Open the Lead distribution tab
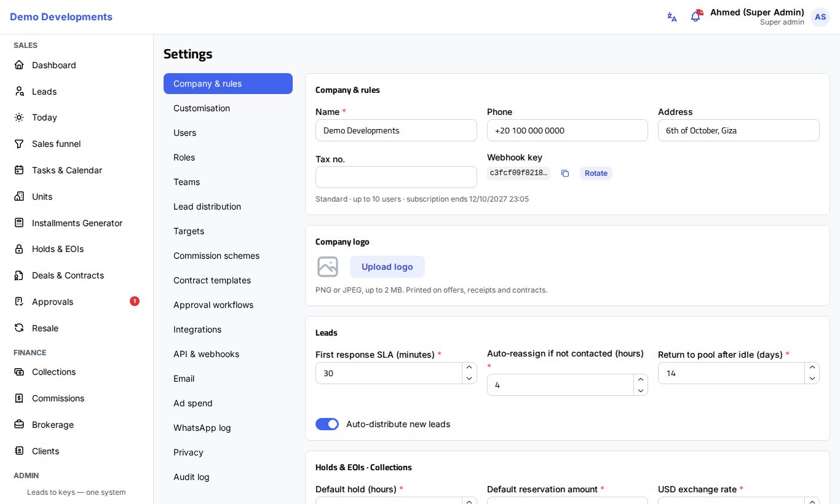This screenshot has height=504, width=840. click(228, 207)
